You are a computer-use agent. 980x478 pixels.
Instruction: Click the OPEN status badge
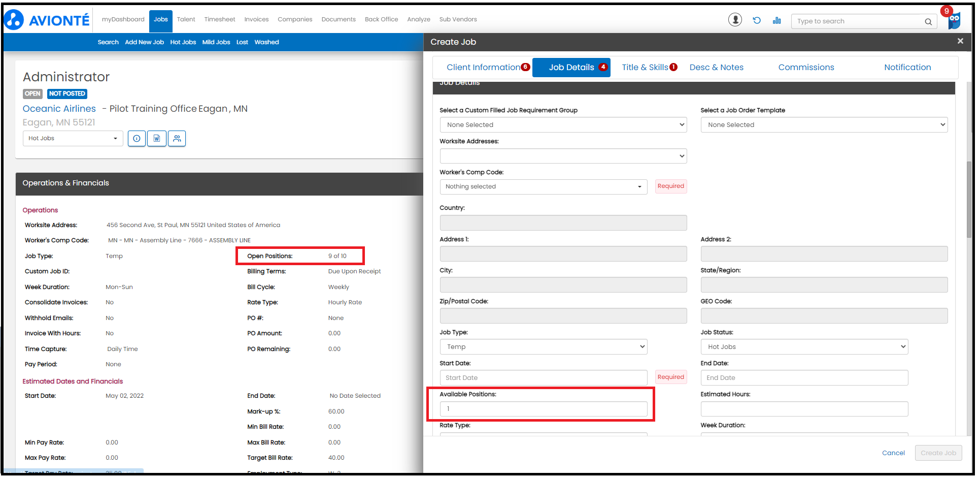tap(32, 93)
